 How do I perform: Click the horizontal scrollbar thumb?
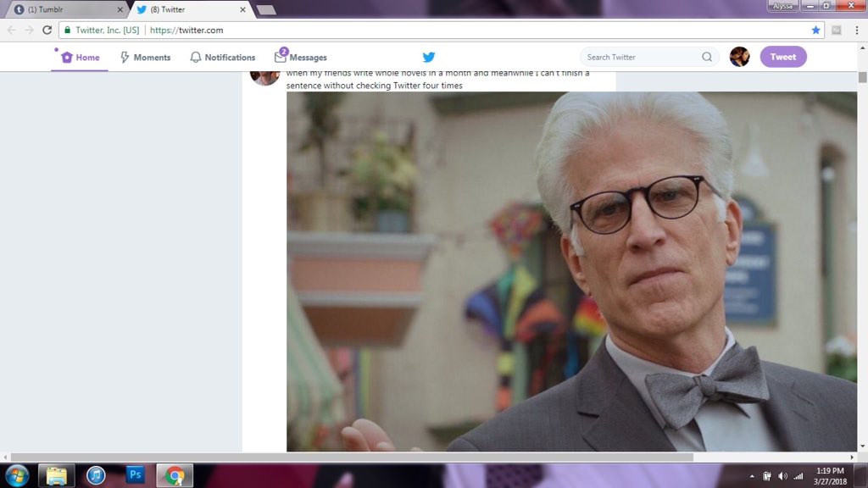[x=352, y=457]
